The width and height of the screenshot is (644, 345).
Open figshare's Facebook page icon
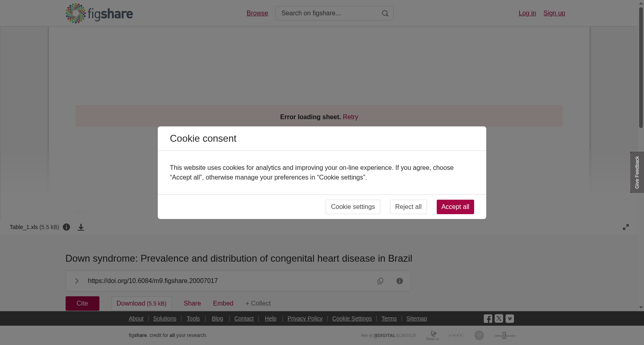[488, 319]
